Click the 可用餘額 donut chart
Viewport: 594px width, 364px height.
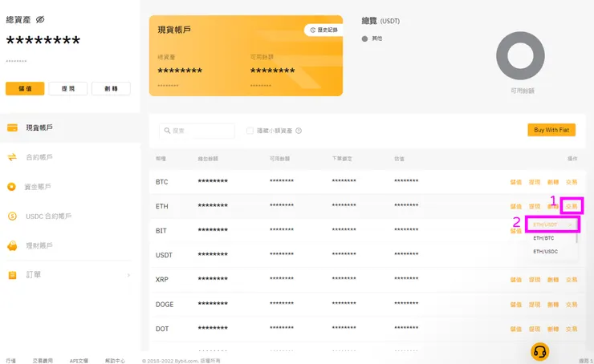pos(520,55)
